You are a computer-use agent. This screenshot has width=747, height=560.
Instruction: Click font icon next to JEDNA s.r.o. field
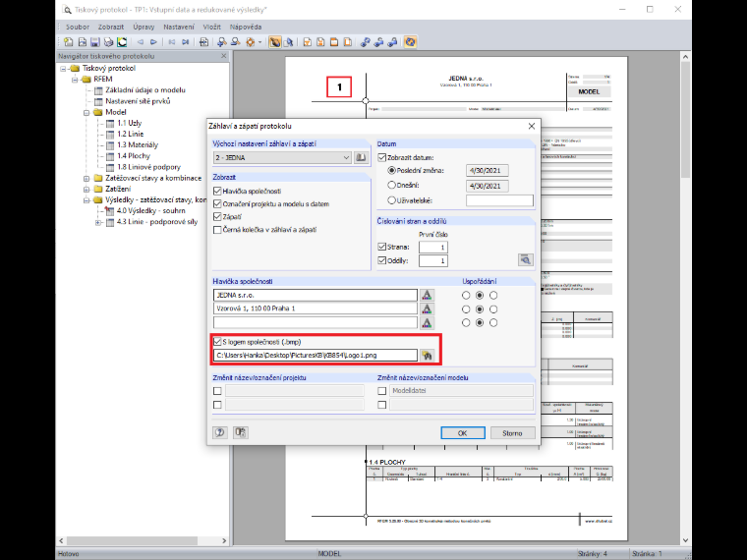coord(427,296)
